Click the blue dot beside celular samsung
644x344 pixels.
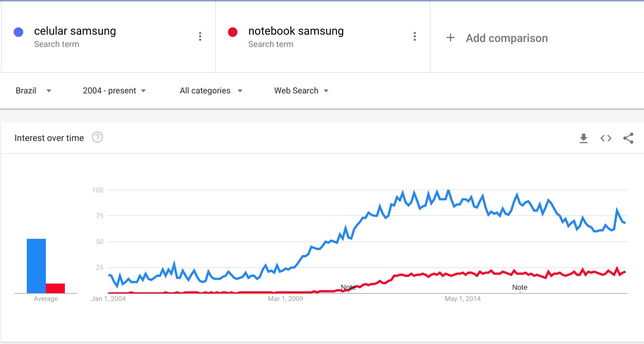[x=18, y=32]
